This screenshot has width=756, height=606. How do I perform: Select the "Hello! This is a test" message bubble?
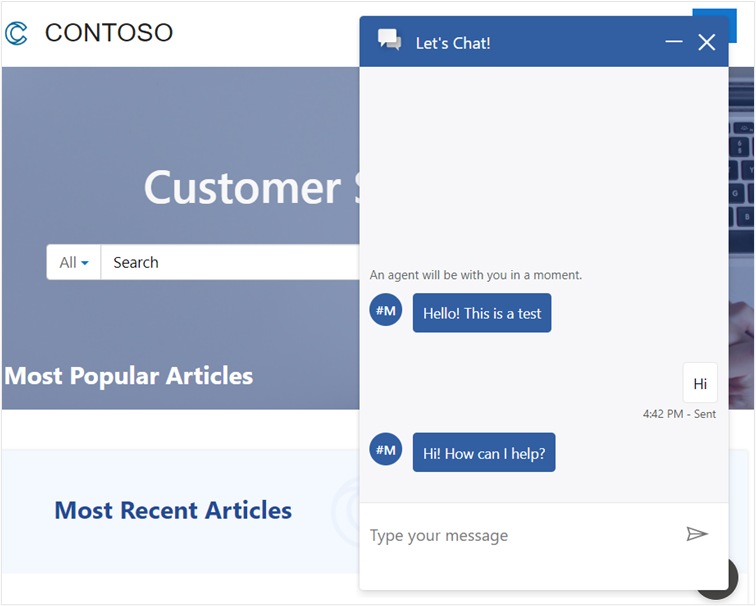[482, 313]
